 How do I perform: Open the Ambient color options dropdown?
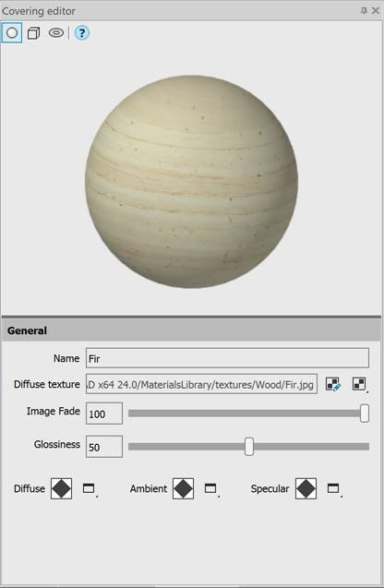(211, 488)
